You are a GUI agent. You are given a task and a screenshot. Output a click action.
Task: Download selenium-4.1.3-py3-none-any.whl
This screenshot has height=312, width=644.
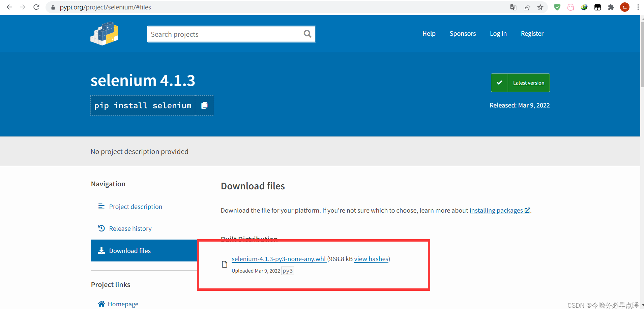279,259
